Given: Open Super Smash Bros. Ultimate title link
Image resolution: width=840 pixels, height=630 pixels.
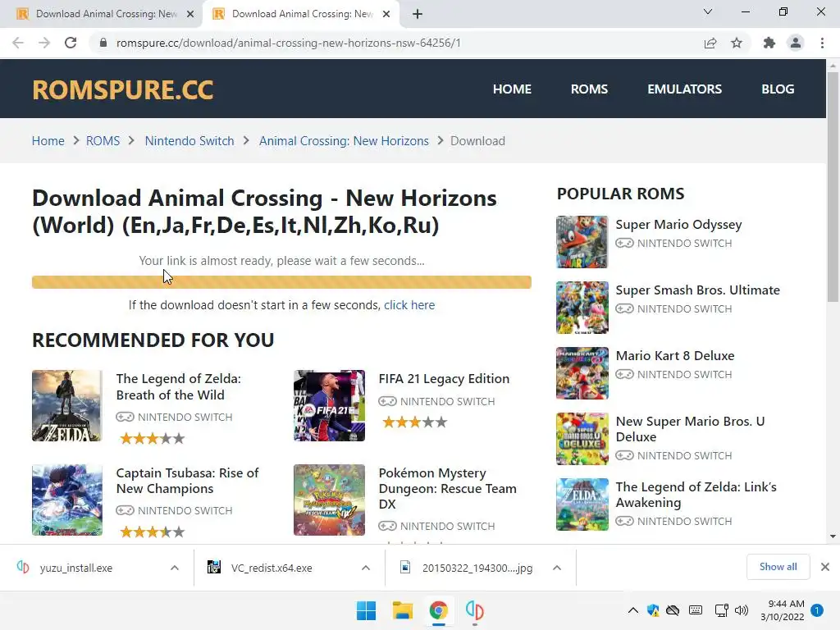Looking at the screenshot, I should pos(698,290).
